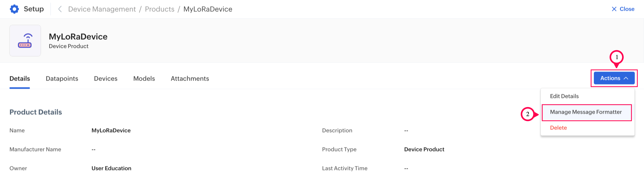Click the X icon beside Close
The image size is (644, 176).
(x=614, y=9)
